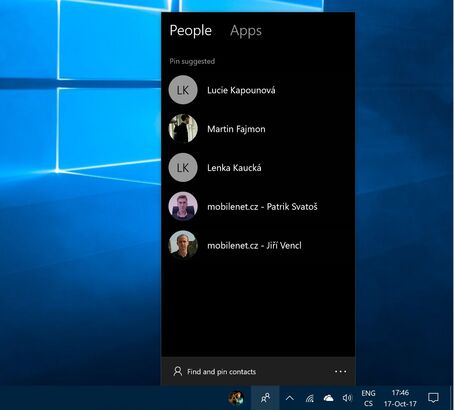
Task: Choose Lenka Kaucká contact name
Action: tap(234, 168)
